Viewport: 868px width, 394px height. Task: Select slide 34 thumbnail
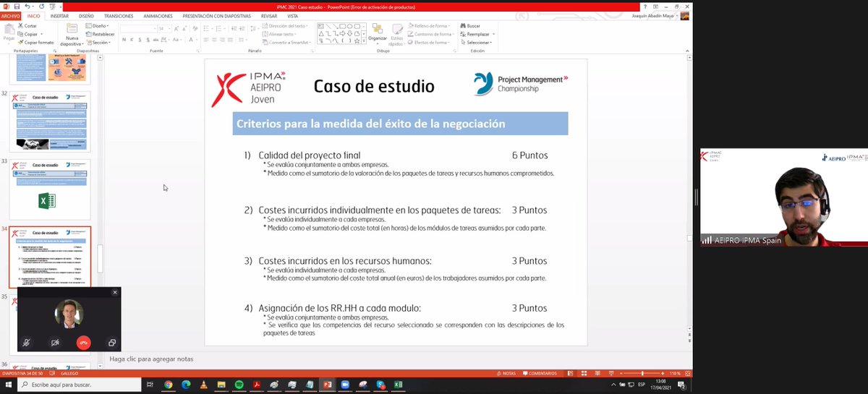coord(50,257)
